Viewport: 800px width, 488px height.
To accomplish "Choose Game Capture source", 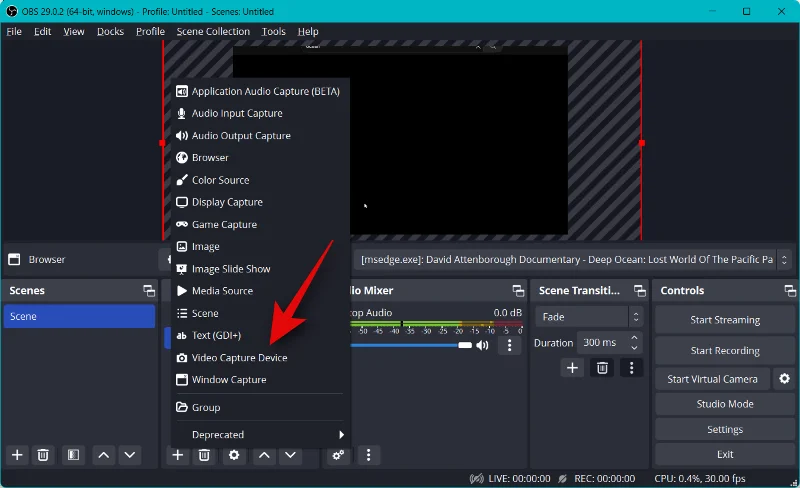I will click(260, 225).
